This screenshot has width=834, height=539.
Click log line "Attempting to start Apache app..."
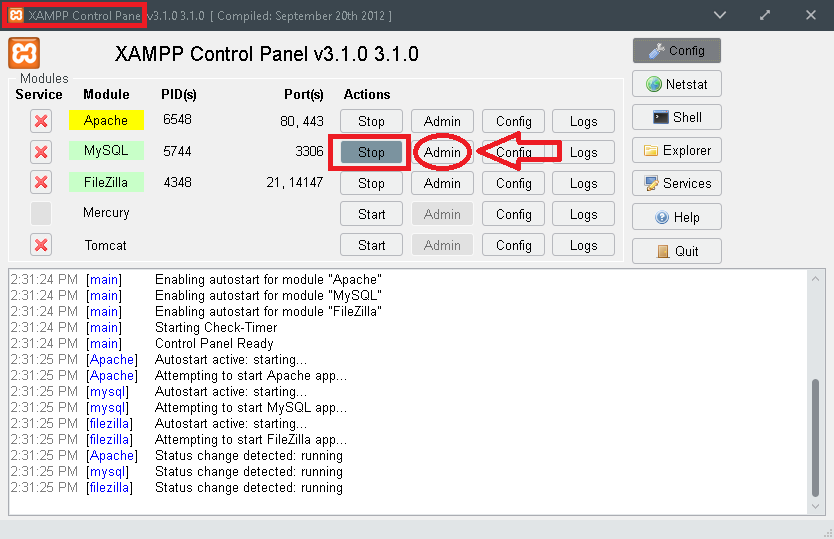[x=251, y=376]
